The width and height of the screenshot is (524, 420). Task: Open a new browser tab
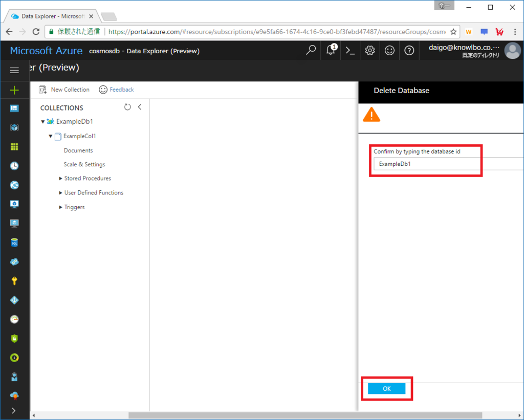(109, 16)
